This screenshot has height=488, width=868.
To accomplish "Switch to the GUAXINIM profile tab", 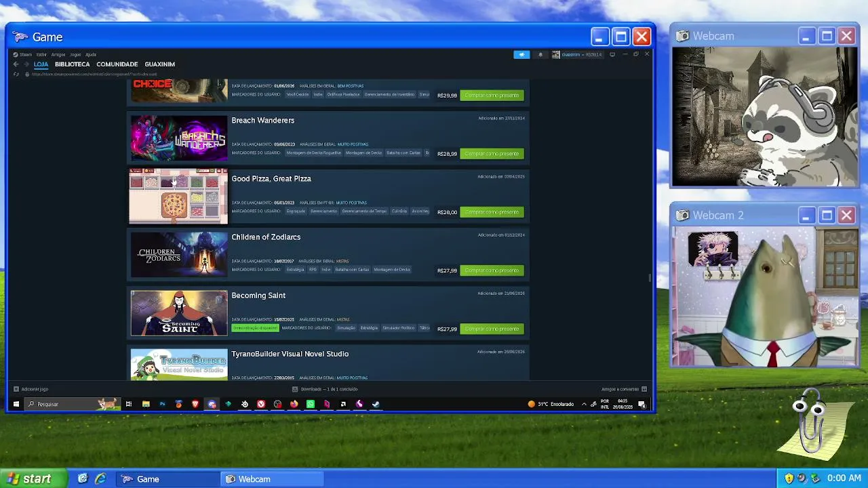I will [160, 64].
